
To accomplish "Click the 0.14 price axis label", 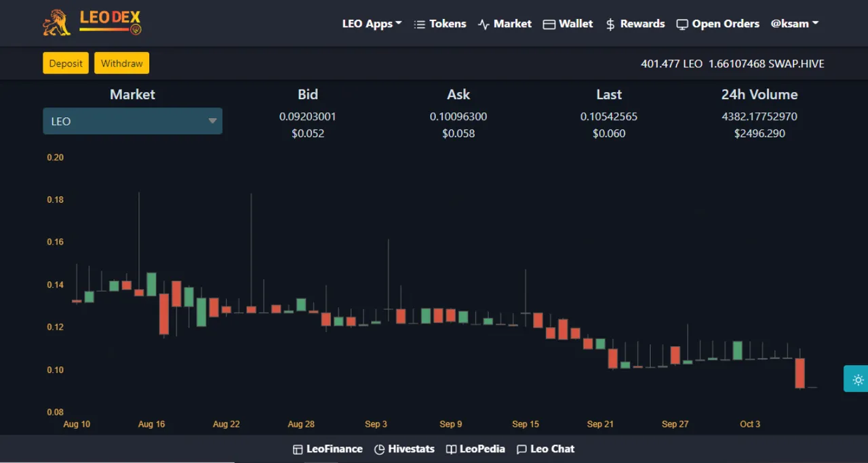I will pos(55,285).
